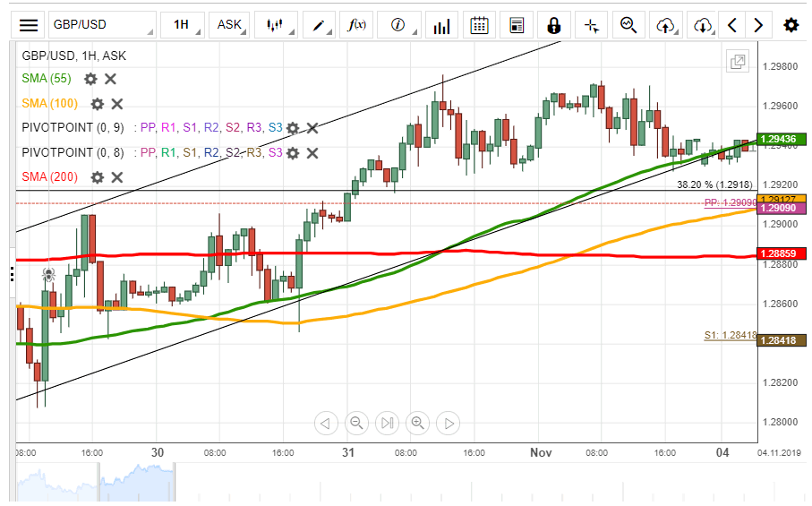Open the GBP/USD instrument dropdown
The image size is (812, 506).
(100, 25)
